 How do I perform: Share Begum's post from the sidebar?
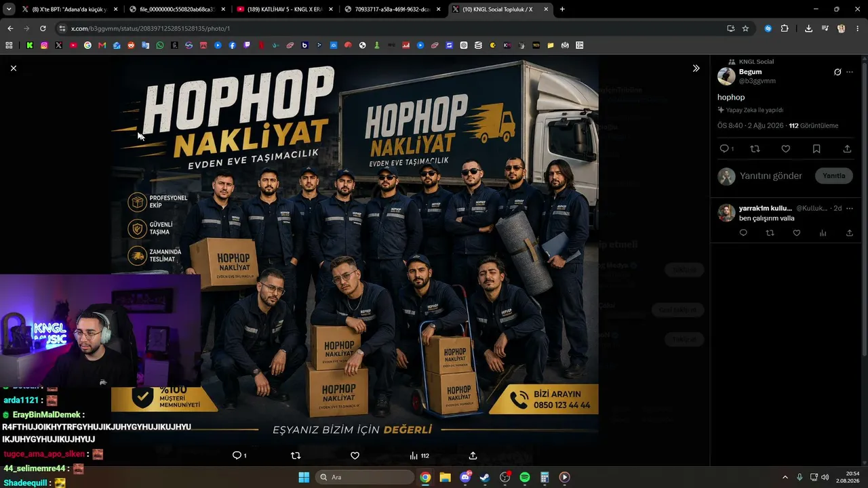847,149
